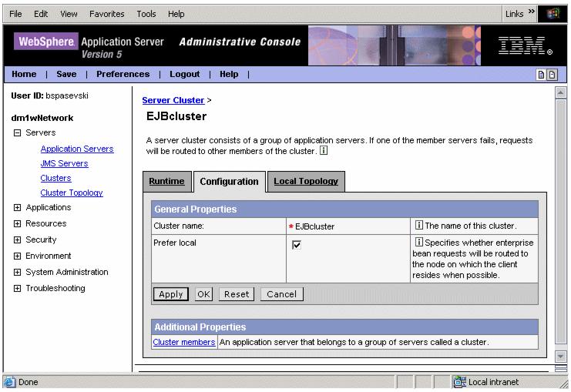Viewport: 571px width, 392px height.
Task: Click the IE page icon beside Done
Action: tap(9, 382)
